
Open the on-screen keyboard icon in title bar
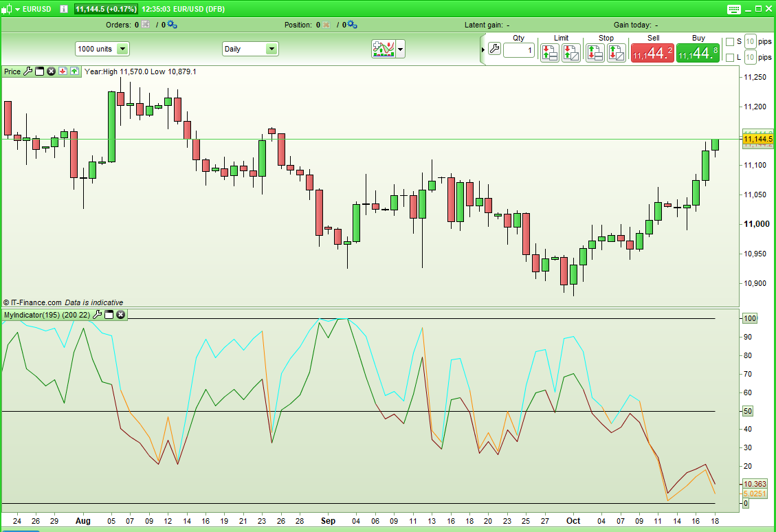(734, 9)
